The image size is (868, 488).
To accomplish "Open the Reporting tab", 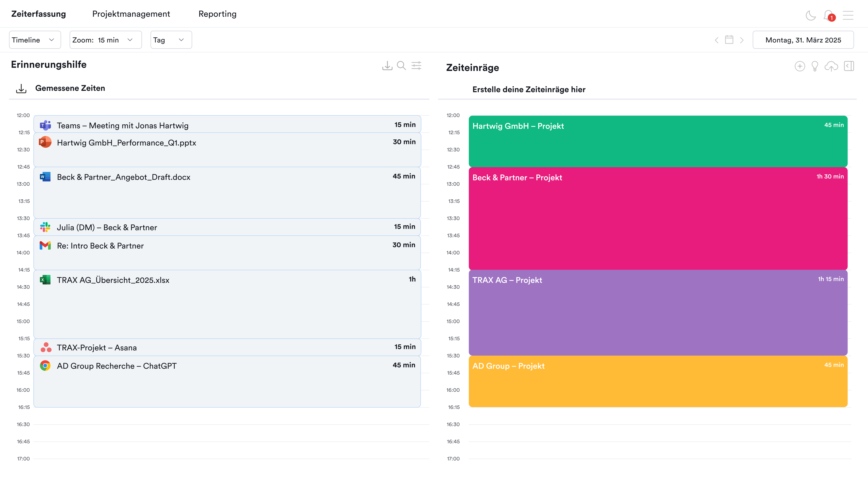I will tap(217, 14).
